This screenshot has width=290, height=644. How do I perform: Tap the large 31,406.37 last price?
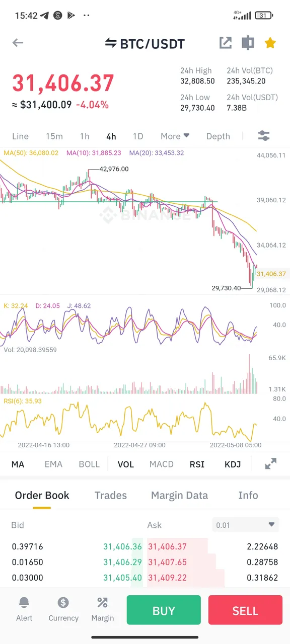(x=63, y=83)
